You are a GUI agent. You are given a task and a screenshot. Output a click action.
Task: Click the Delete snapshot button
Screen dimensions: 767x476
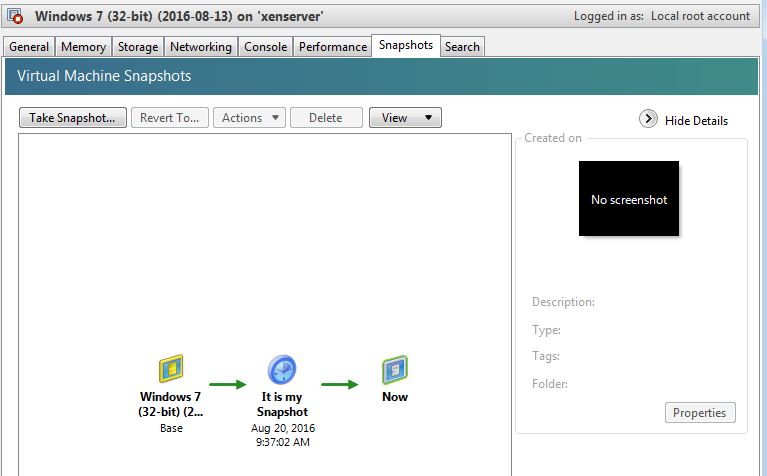pyautogui.click(x=326, y=118)
